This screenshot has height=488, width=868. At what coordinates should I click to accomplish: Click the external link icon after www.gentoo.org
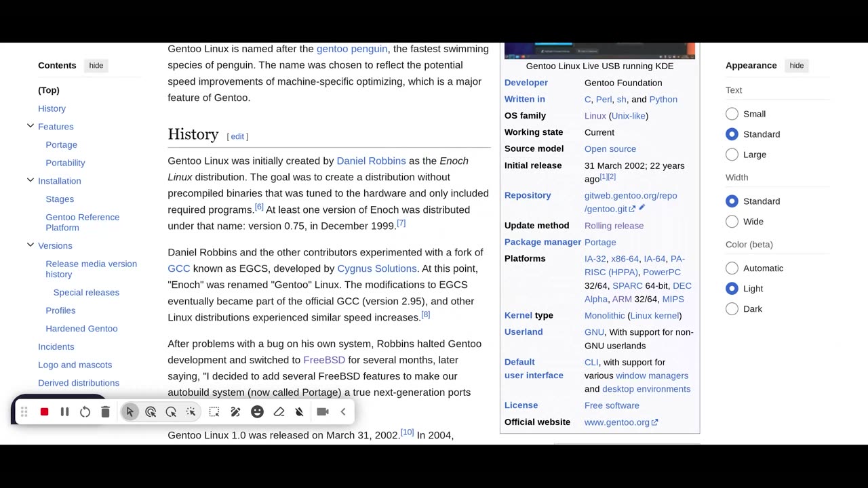click(654, 422)
